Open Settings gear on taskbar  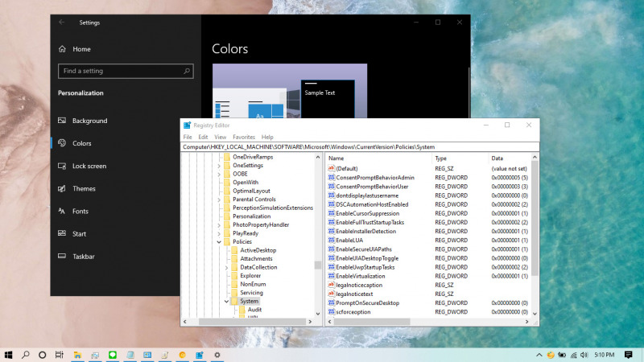click(x=217, y=355)
